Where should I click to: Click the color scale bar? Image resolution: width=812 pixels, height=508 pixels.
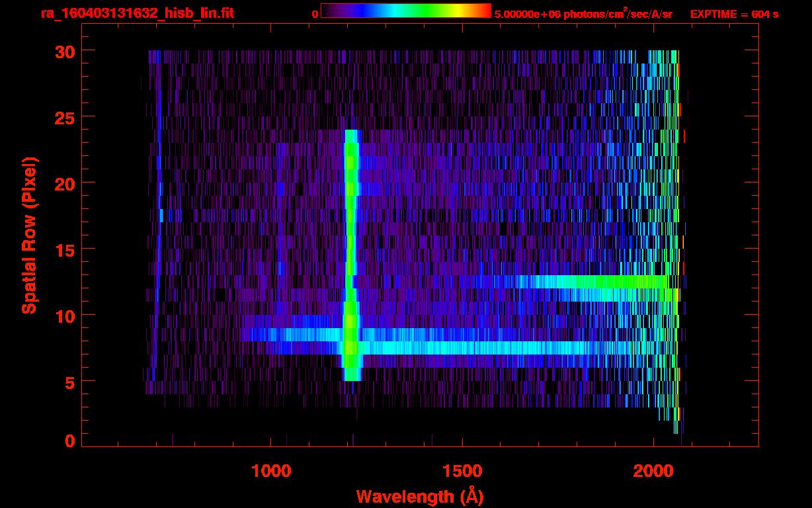406,11
